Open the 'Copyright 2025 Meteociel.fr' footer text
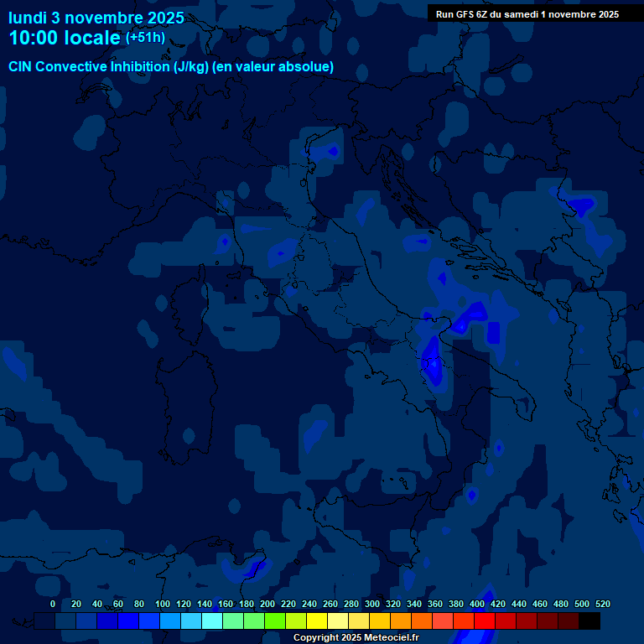Screen dimensions: 644x644 pos(356,638)
